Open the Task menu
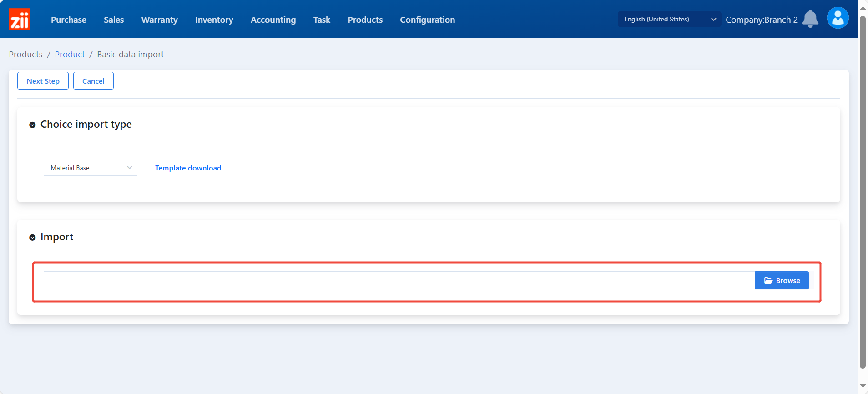868x394 pixels. 322,20
